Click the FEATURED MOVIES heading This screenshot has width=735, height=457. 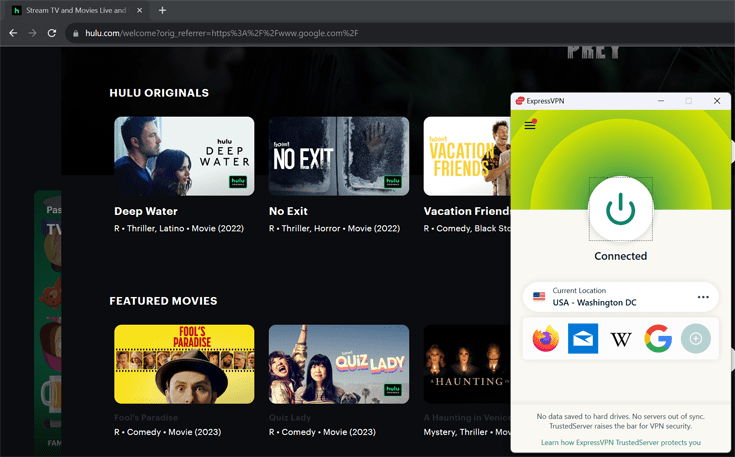(x=163, y=301)
